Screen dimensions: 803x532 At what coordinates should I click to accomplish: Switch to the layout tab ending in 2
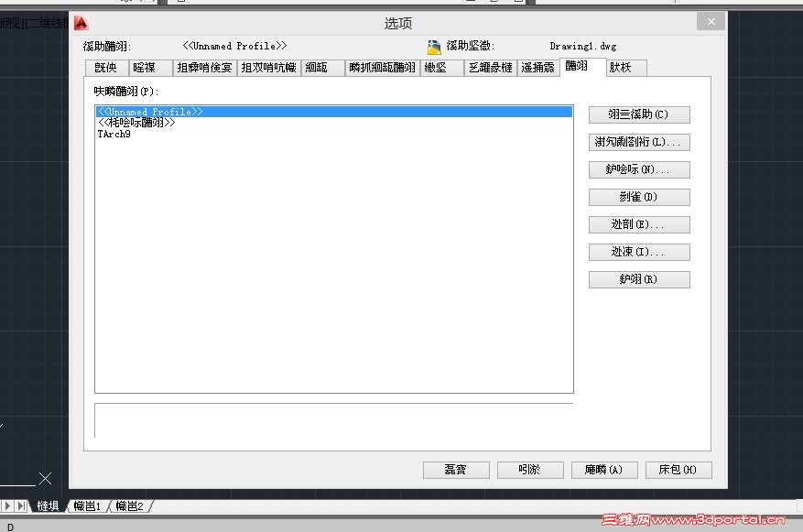point(130,506)
